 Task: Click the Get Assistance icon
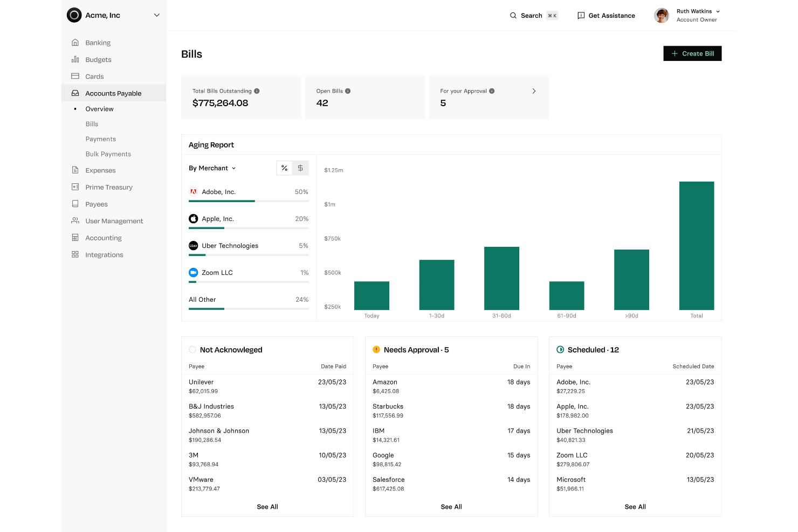coord(581,15)
